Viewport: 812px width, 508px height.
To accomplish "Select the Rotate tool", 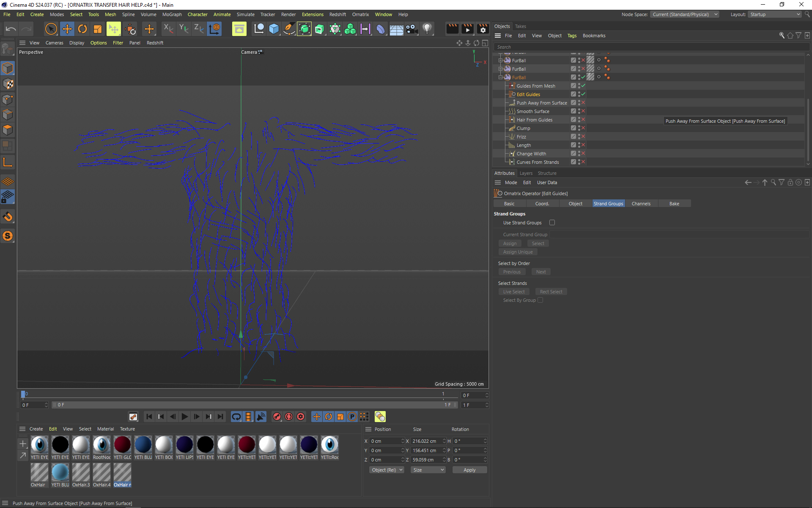I will (82, 29).
